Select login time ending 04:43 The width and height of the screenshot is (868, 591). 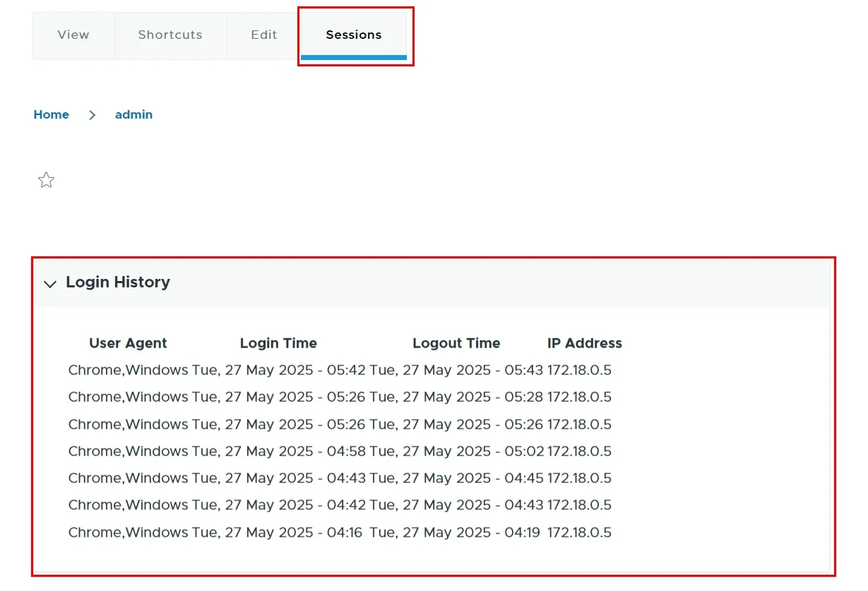pyautogui.click(x=278, y=478)
